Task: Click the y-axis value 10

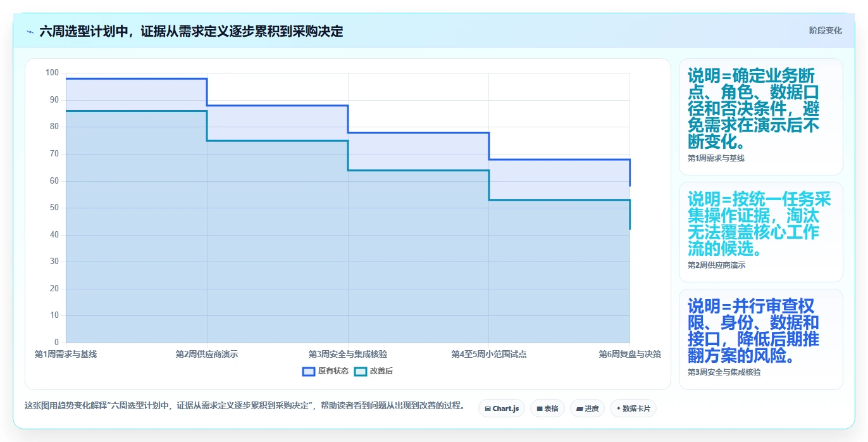Action: click(54, 315)
